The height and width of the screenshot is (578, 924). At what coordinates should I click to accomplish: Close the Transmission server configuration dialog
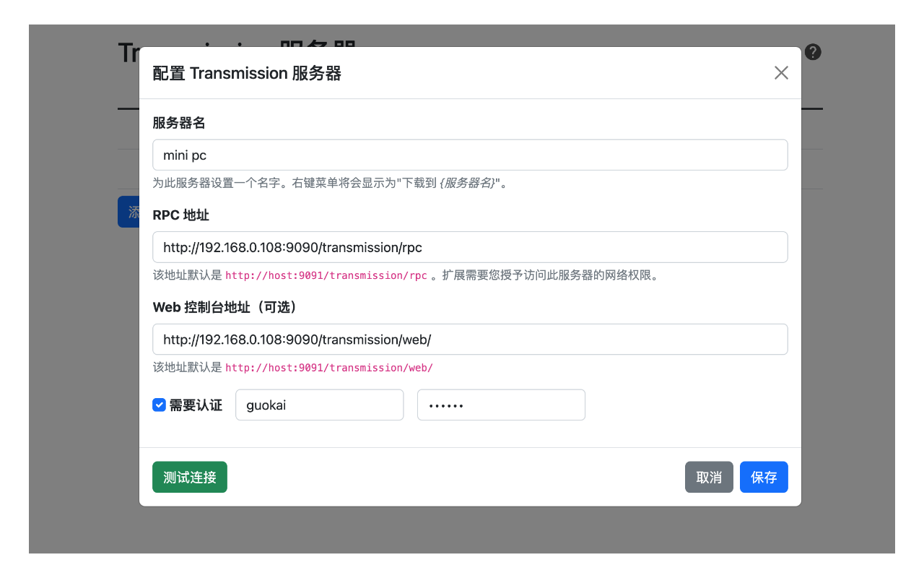[781, 72]
